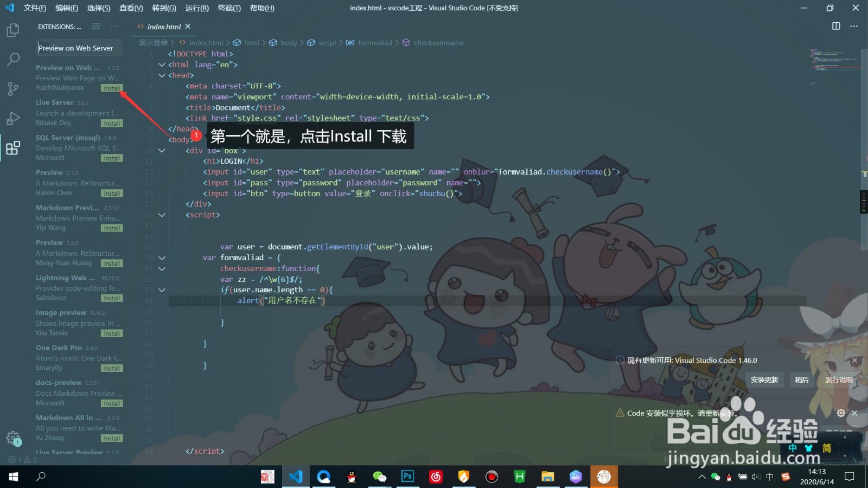Click the volume tray icon
The width and height of the screenshot is (868, 488).
(756, 477)
